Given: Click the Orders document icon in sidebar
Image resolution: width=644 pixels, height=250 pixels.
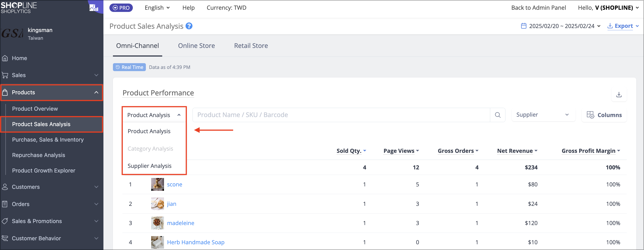Looking at the screenshot, I should coord(5,204).
